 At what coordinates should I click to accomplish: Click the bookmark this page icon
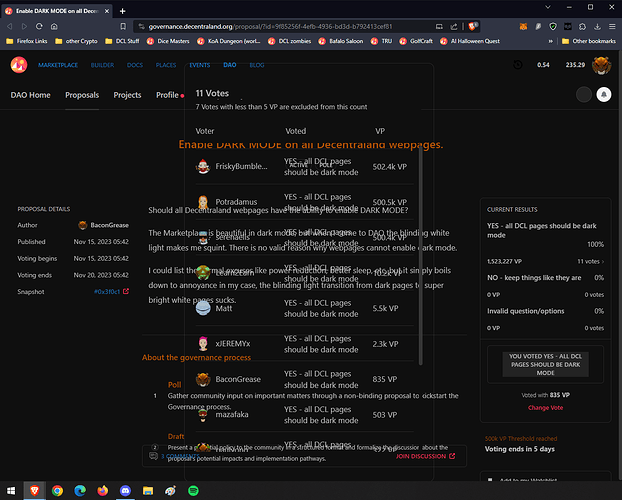tap(123, 27)
